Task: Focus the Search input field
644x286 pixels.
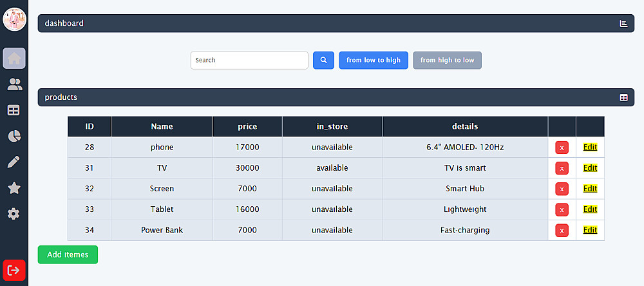Action: (x=249, y=60)
